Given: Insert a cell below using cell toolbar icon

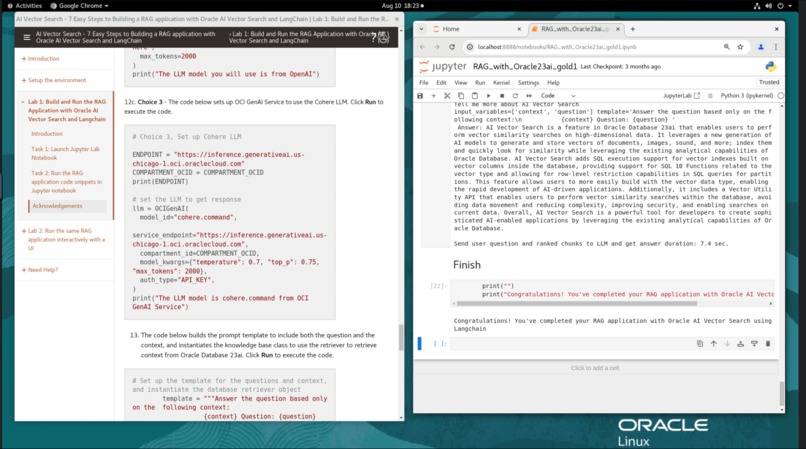Looking at the screenshot, I should click(x=754, y=344).
